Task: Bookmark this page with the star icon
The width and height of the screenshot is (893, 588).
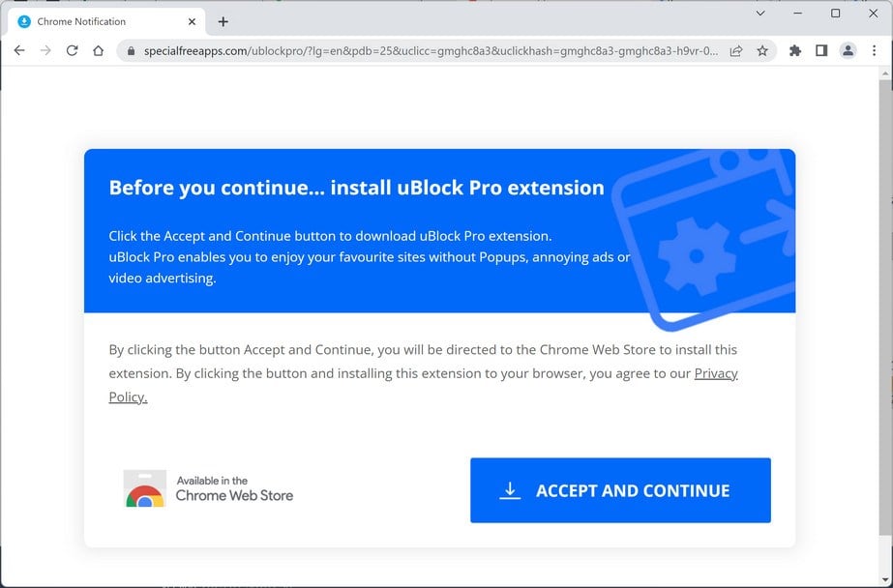Action: [762, 51]
